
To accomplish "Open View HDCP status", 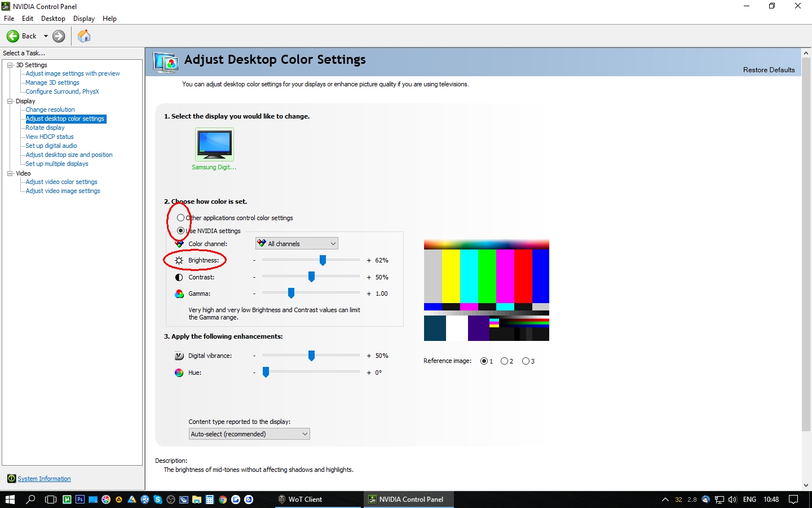I will [x=50, y=137].
